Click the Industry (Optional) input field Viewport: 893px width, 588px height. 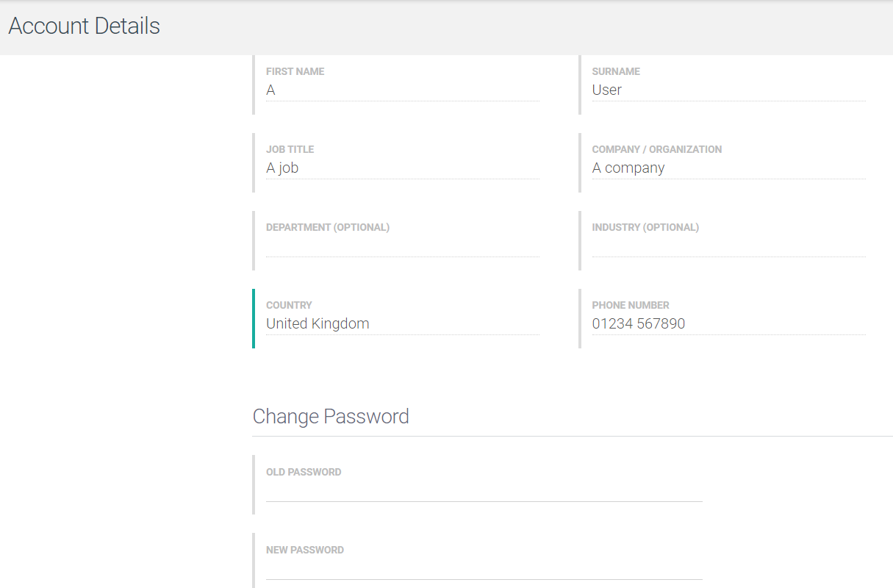coord(728,250)
